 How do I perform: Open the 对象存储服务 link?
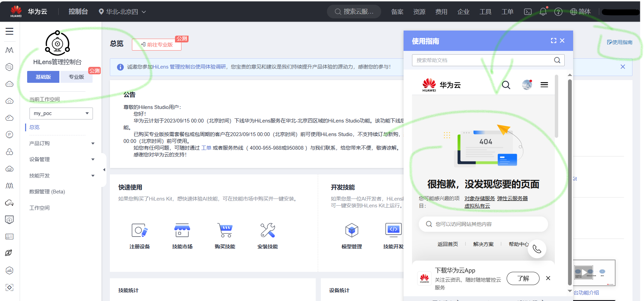[x=480, y=199]
